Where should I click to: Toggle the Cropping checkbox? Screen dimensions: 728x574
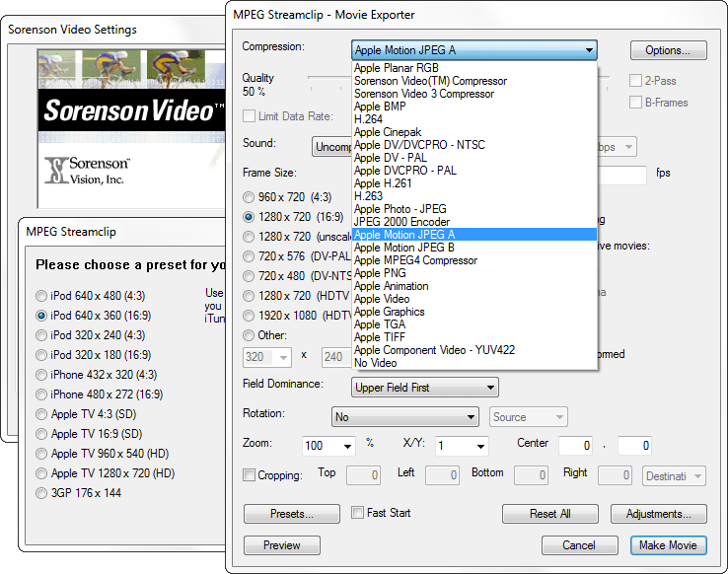pyautogui.click(x=250, y=475)
